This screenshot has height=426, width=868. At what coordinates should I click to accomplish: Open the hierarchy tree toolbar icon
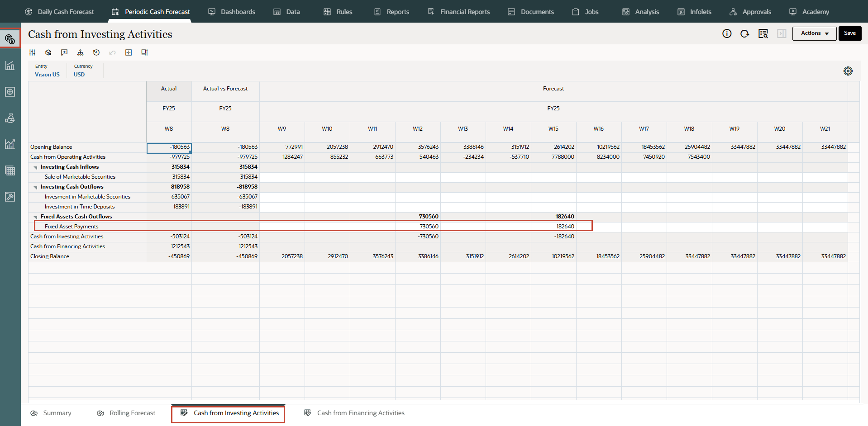(80, 52)
